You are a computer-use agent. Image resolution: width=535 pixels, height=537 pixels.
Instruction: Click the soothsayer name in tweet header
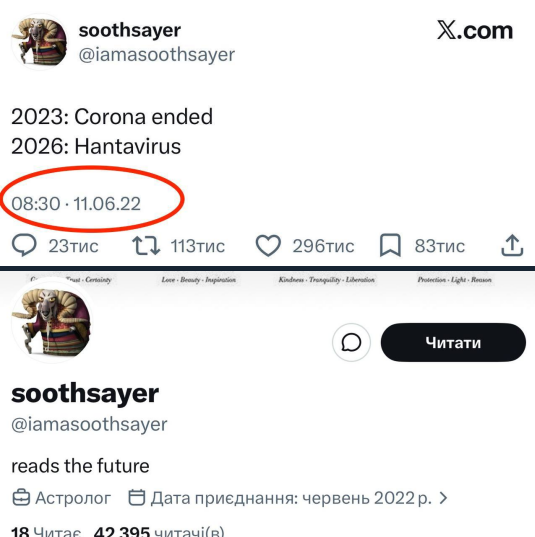coord(129,30)
